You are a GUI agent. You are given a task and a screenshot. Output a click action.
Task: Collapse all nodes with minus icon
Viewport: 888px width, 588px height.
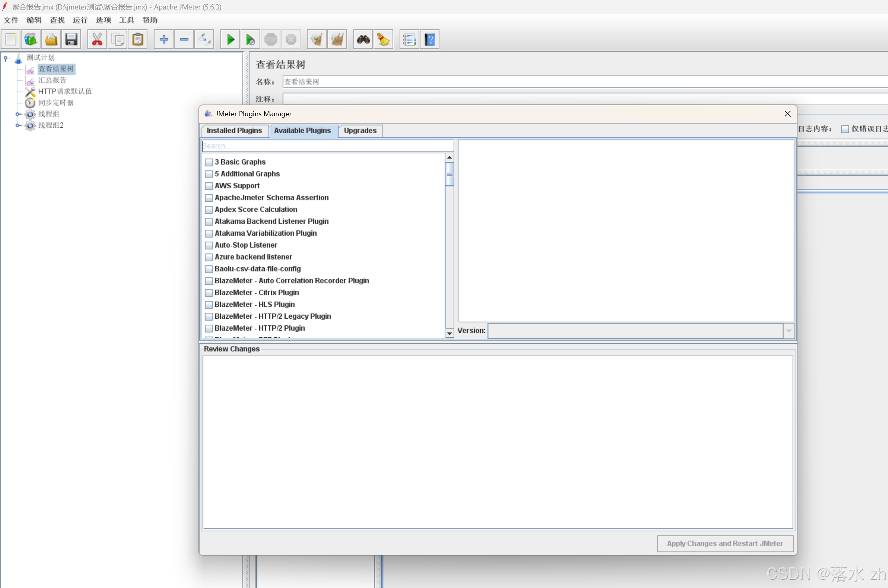pos(184,39)
